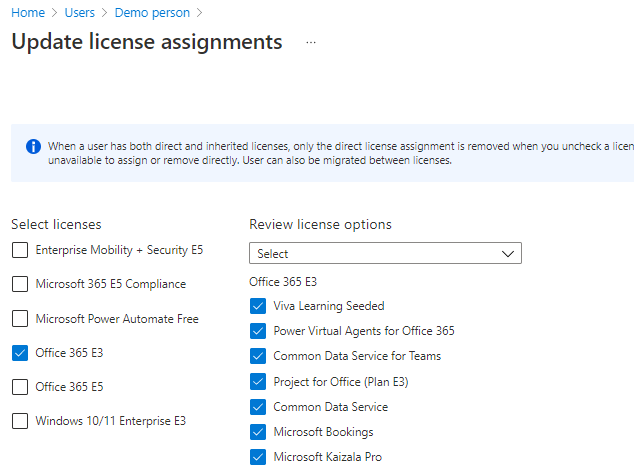634x467 pixels.
Task: Deselect Project for Office (Plan E3)
Action: pyautogui.click(x=258, y=382)
